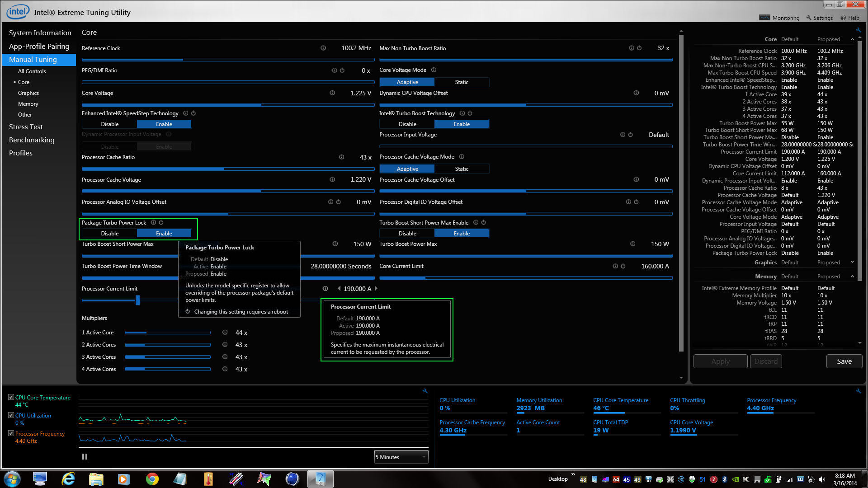Uncheck CPU Core Temperature graph checkbox
The width and height of the screenshot is (868, 488).
(11, 397)
